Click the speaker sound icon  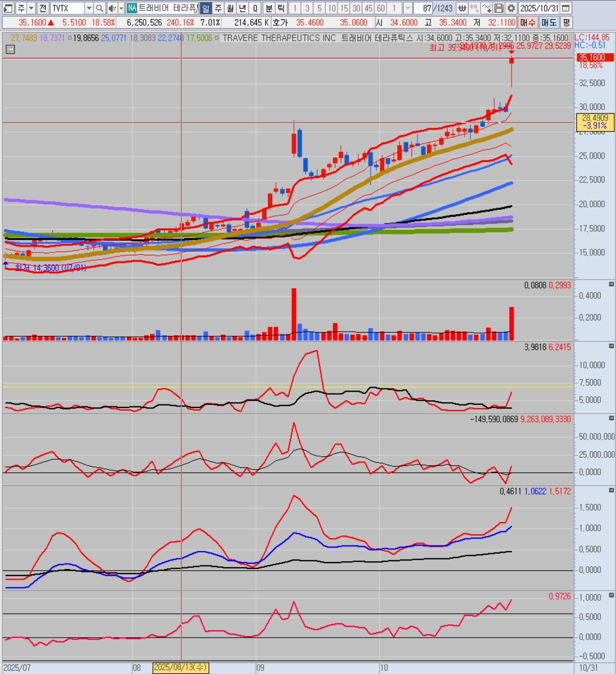pos(112,8)
